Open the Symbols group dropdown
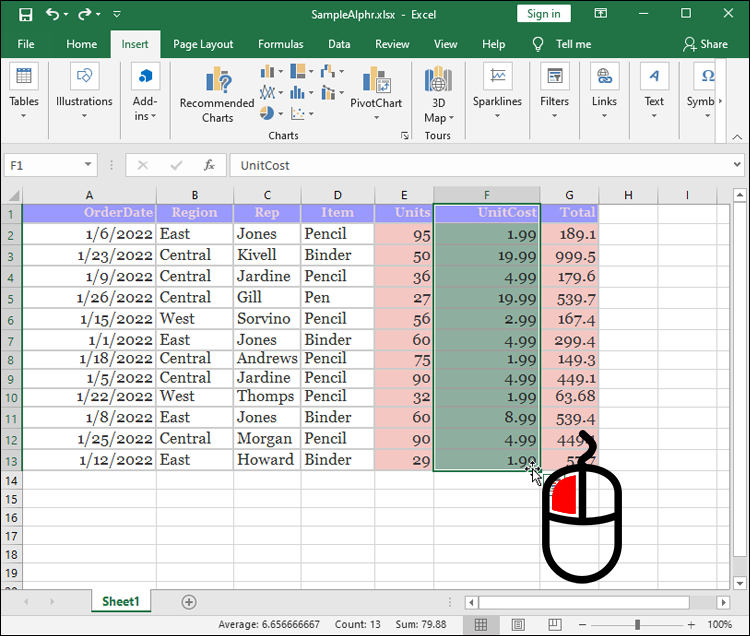The image size is (750, 636). point(703,92)
